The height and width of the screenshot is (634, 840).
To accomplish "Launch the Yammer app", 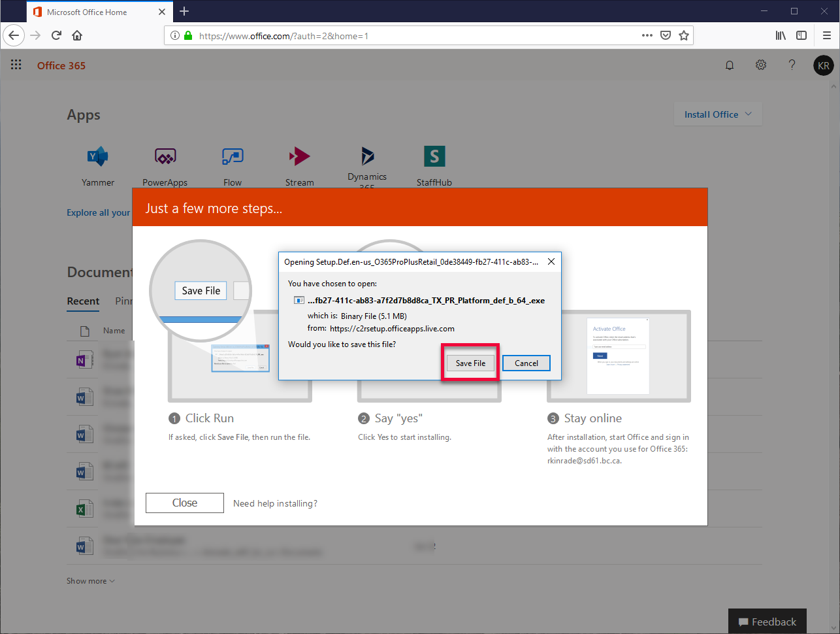I will click(98, 166).
